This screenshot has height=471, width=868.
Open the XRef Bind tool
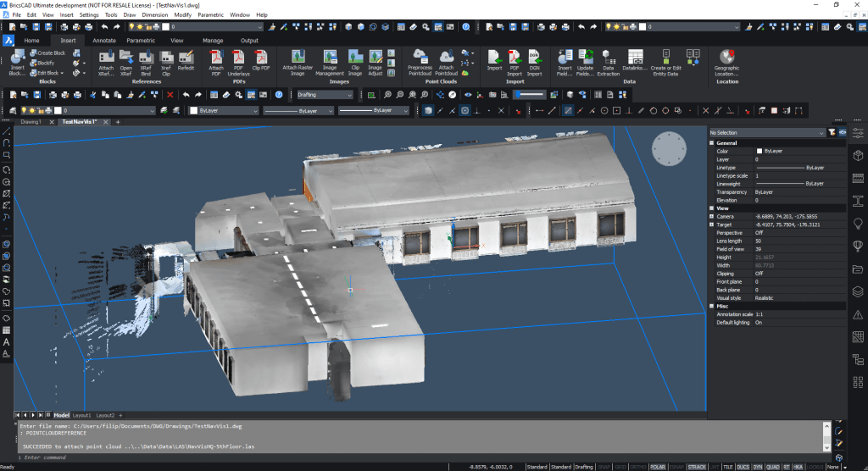(x=146, y=63)
